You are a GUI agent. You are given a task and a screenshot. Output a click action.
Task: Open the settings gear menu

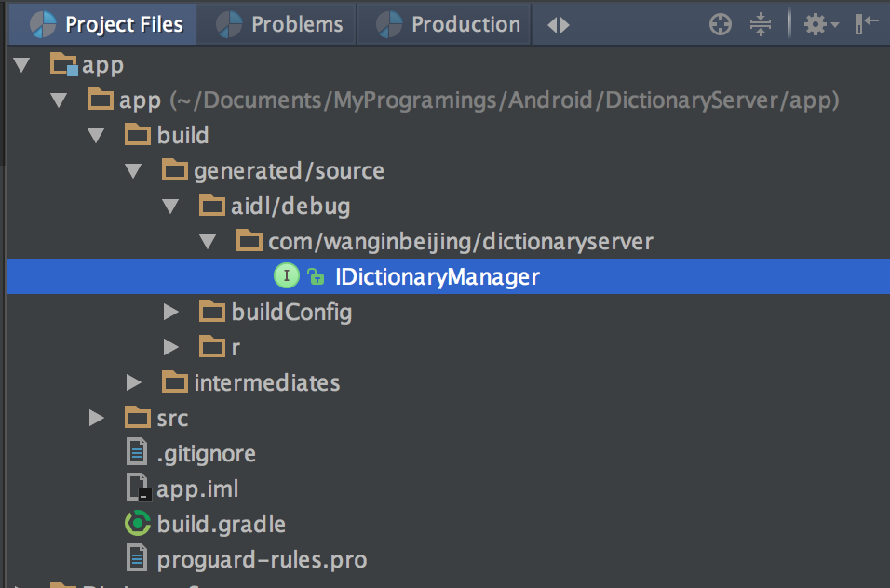tap(819, 24)
